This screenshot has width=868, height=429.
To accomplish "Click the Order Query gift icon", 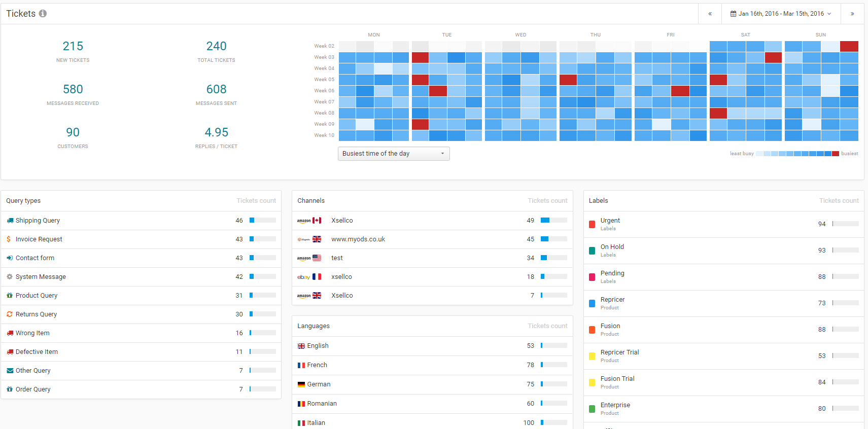I will [x=10, y=389].
